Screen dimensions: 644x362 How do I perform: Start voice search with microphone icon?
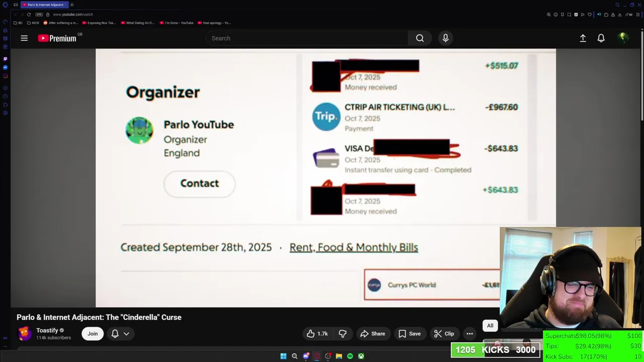pos(445,38)
